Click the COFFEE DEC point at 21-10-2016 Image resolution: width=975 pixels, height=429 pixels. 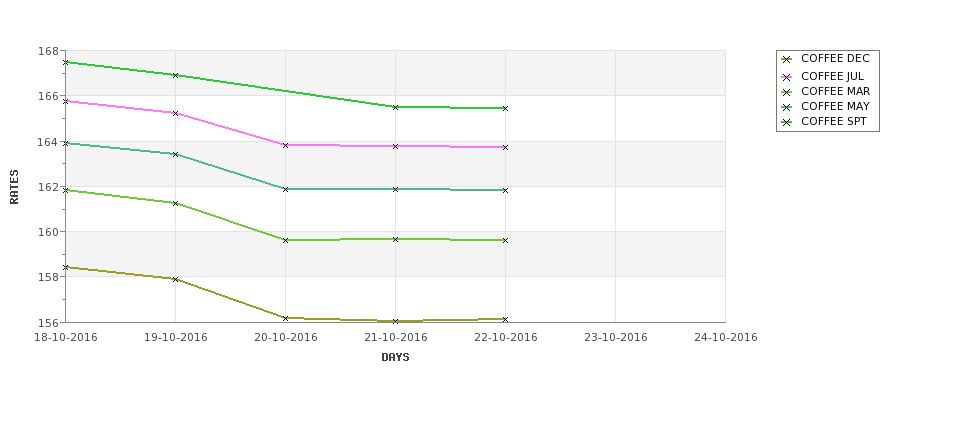click(x=395, y=321)
